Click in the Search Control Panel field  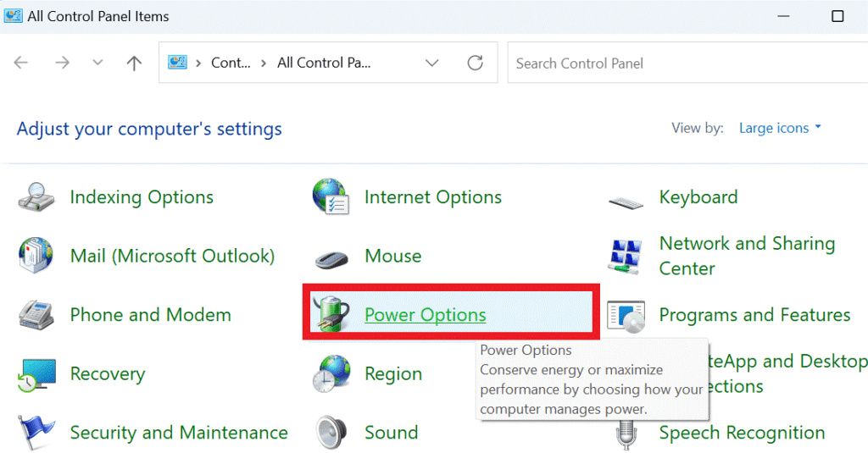pyautogui.click(x=687, y=63)
